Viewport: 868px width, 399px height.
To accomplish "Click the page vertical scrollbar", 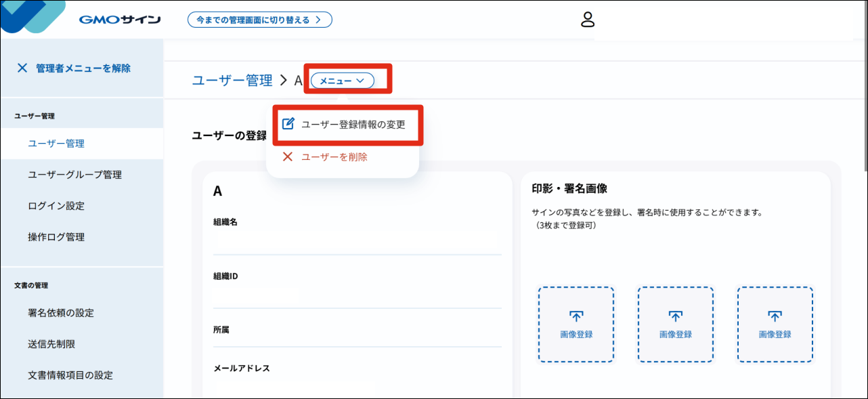I will (x=865, y=88).
